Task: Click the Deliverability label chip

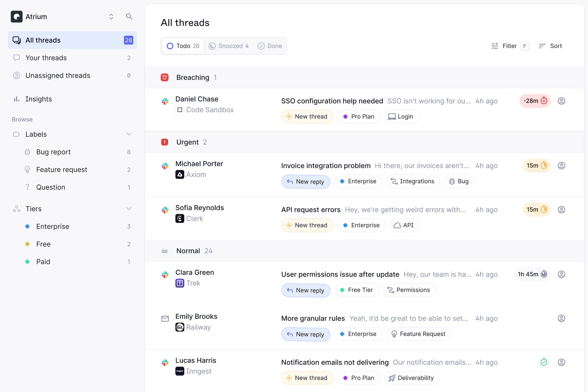Action: coord(412,378)
